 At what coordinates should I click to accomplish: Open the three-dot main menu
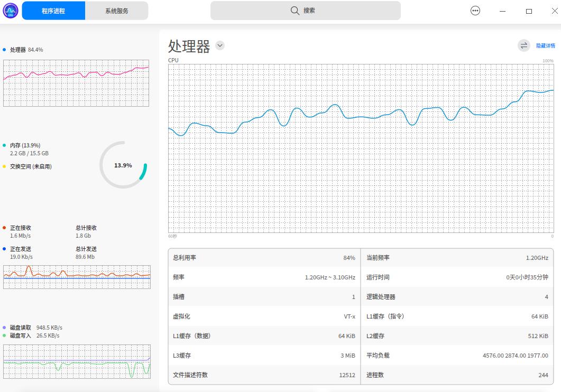pyautogui.click(x=475, y=11)
